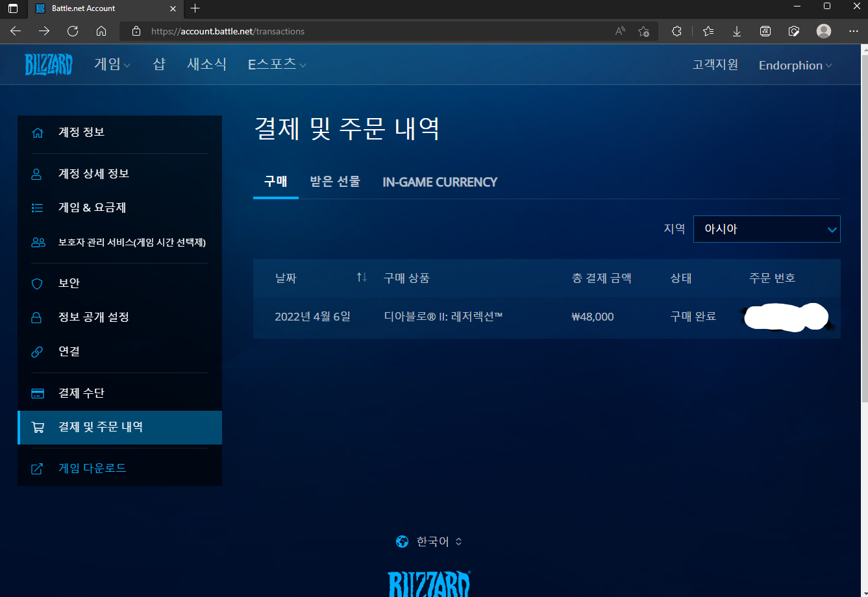The height and width of the screenshot is (597, 868).
Task: Click the shield icon beside 보안
Action: click(x=37, y=284)
